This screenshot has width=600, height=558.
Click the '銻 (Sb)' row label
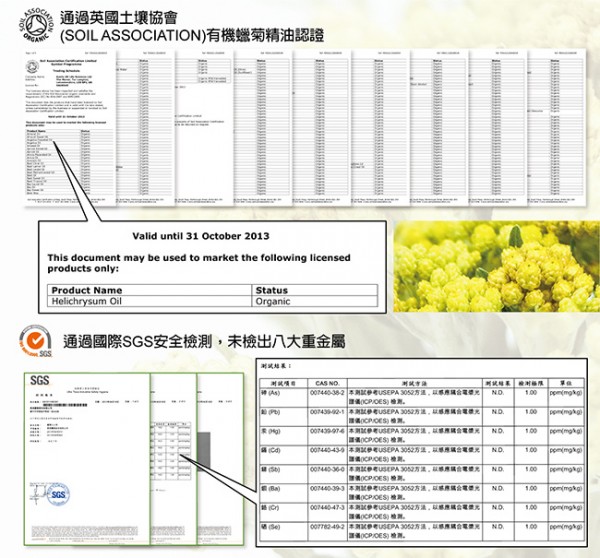[271, 470]
